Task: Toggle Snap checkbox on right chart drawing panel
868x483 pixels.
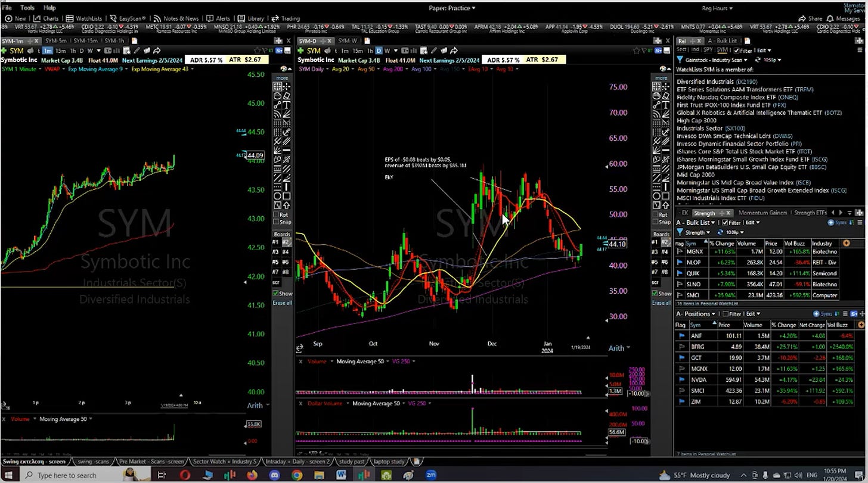Action: [x=656, y=222]
